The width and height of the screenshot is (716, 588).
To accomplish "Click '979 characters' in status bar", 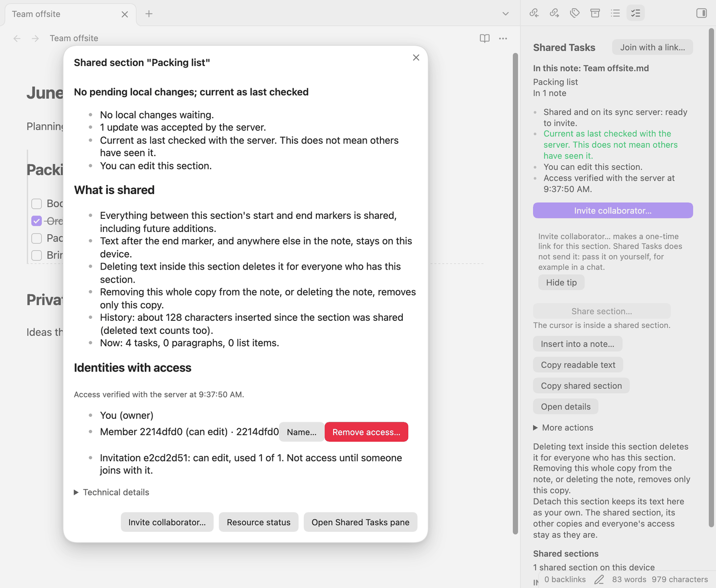I will tap(680, 580).
